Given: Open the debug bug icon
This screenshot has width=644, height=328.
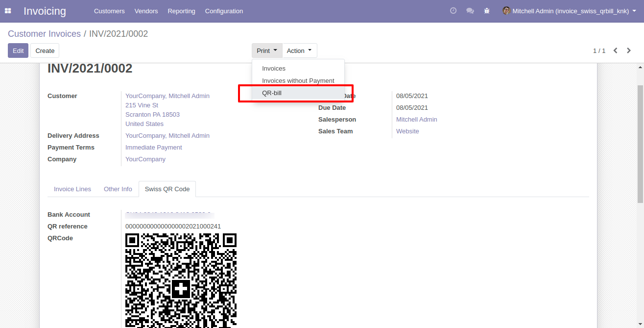Looking at the screenshot, I should pyautogui.click(x=487, y=11).
